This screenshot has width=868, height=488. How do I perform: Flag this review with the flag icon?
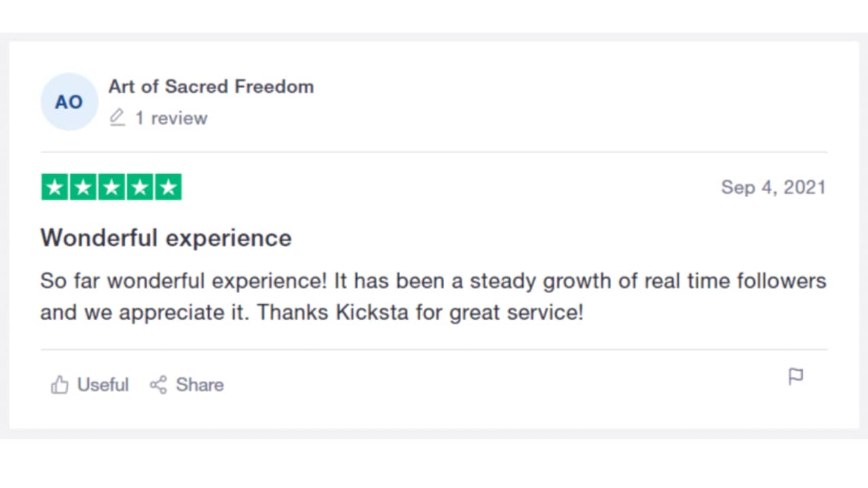click(x=795, y=376)
